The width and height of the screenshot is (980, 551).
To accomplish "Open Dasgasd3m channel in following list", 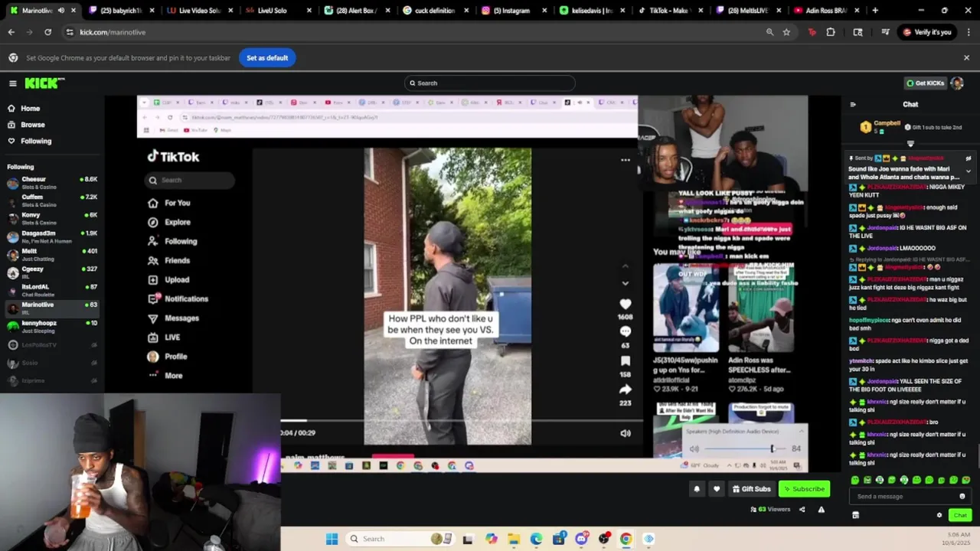I will (52, 236).
